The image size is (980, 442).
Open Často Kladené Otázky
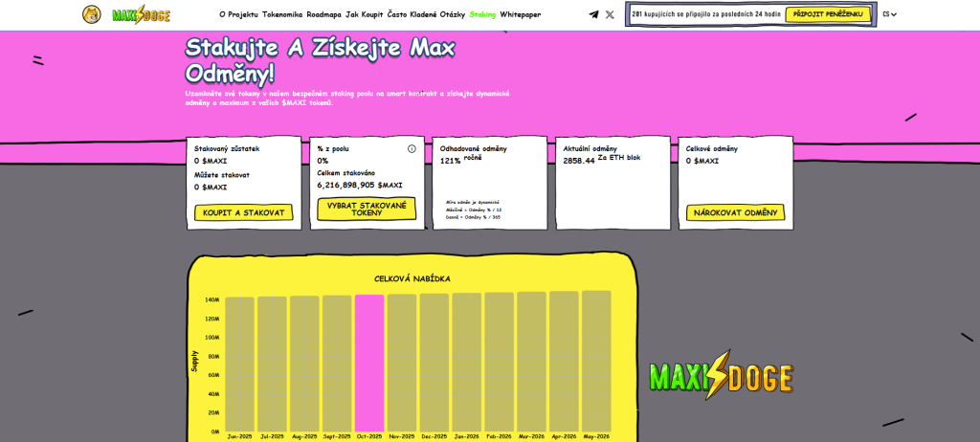[426, 14]
